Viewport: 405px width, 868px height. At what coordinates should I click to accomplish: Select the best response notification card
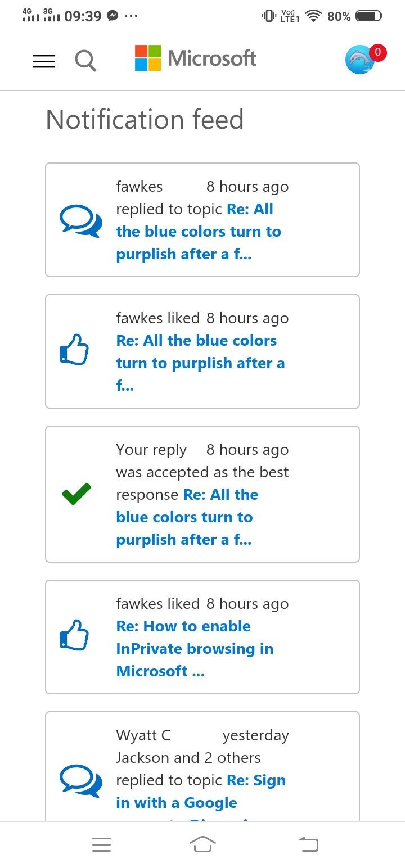click(x=202, y=494)
